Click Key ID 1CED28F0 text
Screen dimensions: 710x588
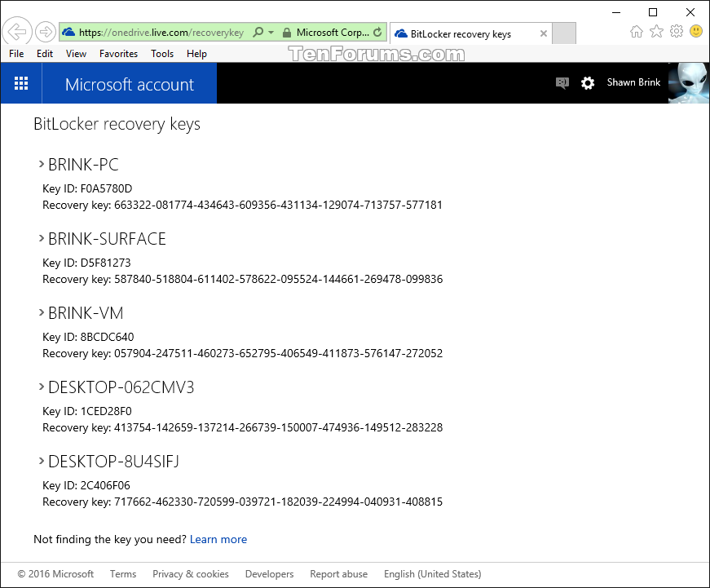pyautogui.click(x=87, y=411)
